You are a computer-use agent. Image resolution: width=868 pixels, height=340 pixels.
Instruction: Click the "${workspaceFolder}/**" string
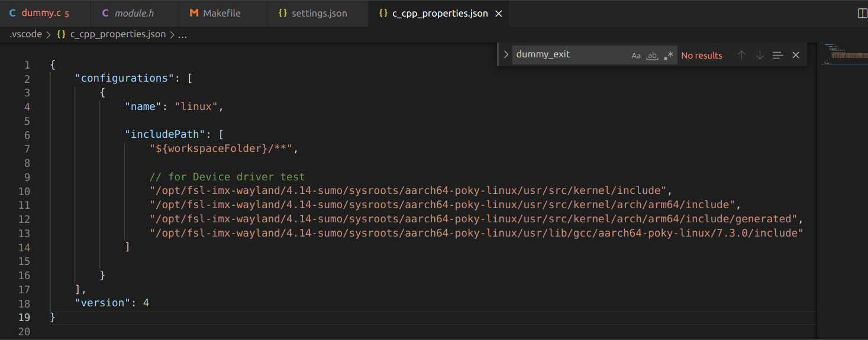pos(221,148)
